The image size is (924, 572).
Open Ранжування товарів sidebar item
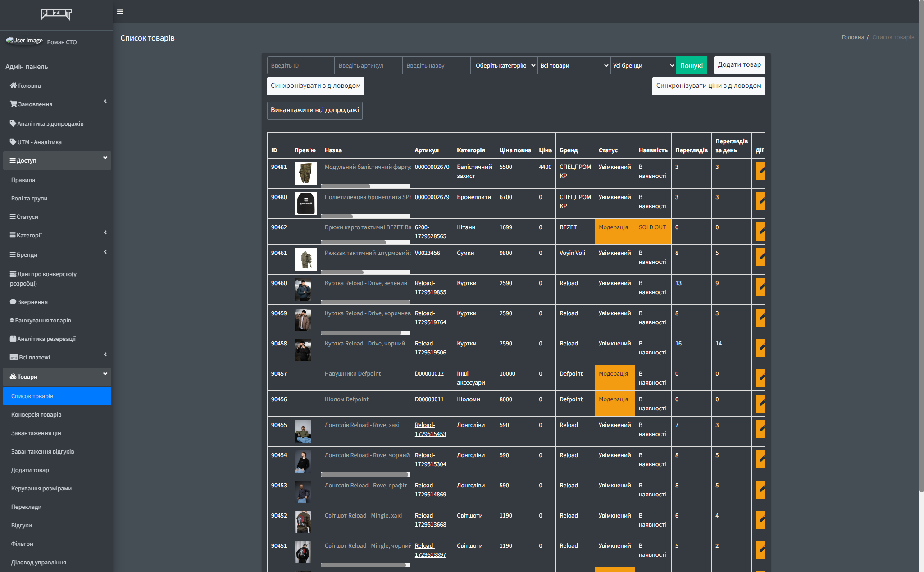click(x=57, y=320)
